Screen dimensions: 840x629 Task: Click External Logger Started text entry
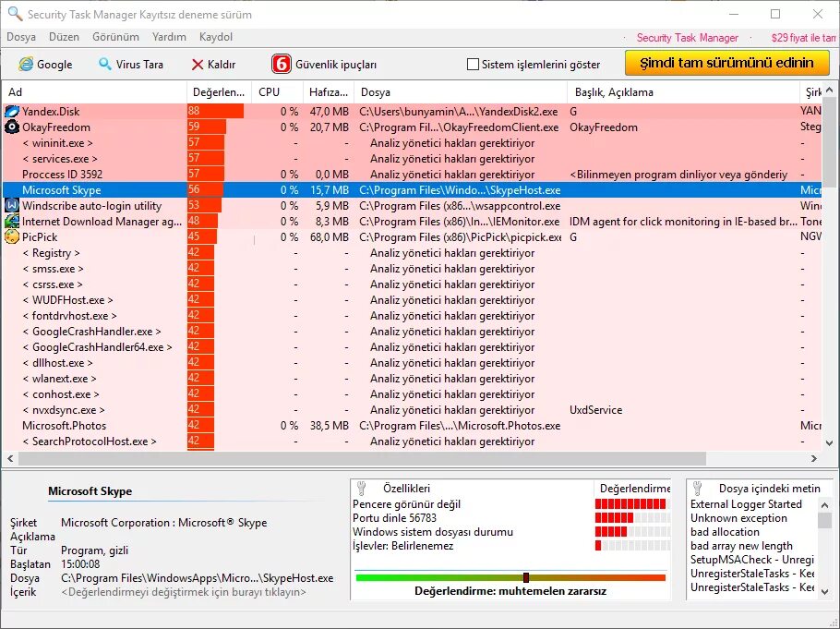(746, 504)
